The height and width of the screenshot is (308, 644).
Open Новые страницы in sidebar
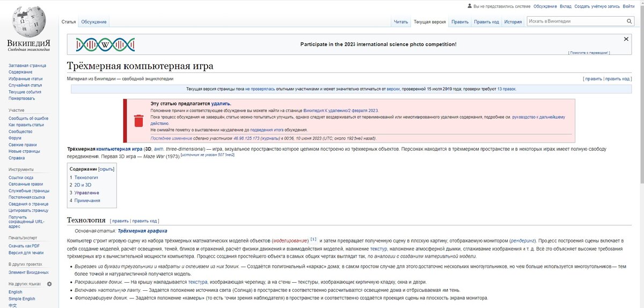24,151
